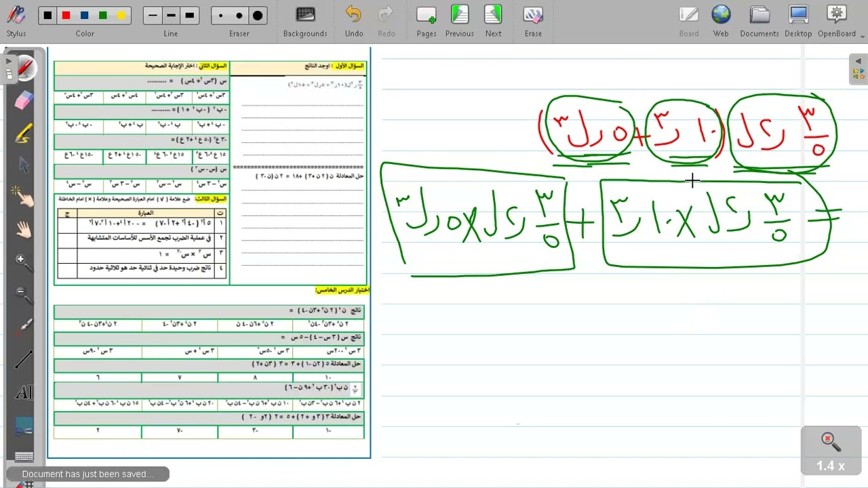Switch to Board mode
The height and width of the screenshot is (488, 868).
[689, 20]
